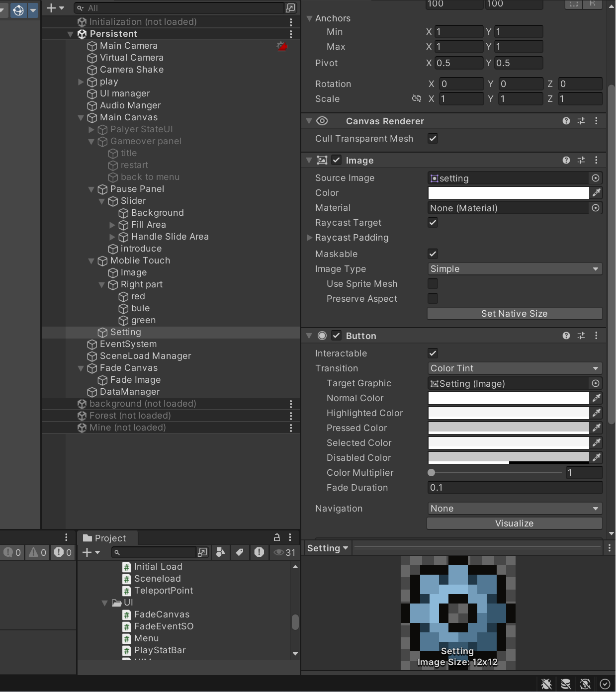Open Button component help reference
This screenshot has height=692, width=616.
(x=566, y=336)
